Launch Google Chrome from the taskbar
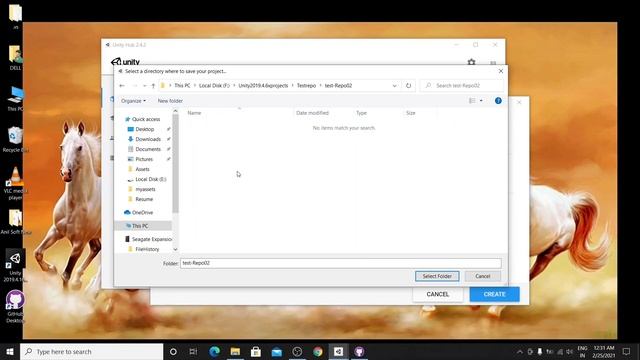 318,351
